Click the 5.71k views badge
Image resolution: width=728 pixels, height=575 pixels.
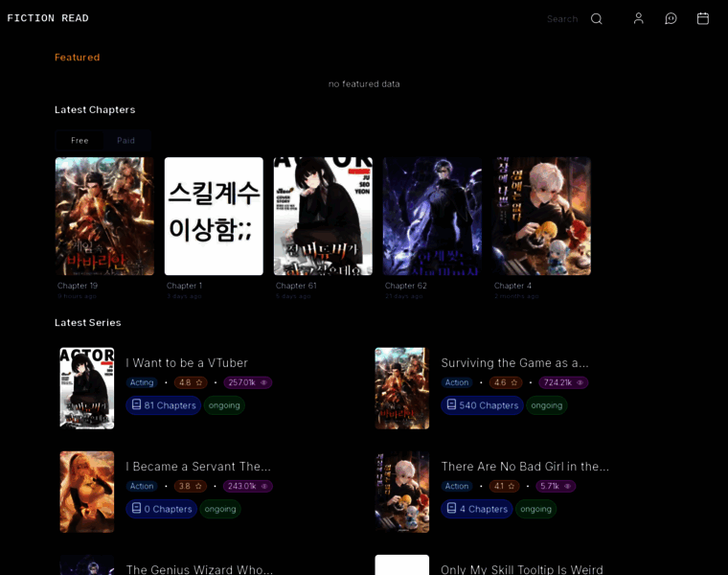[x=556, y=486]
